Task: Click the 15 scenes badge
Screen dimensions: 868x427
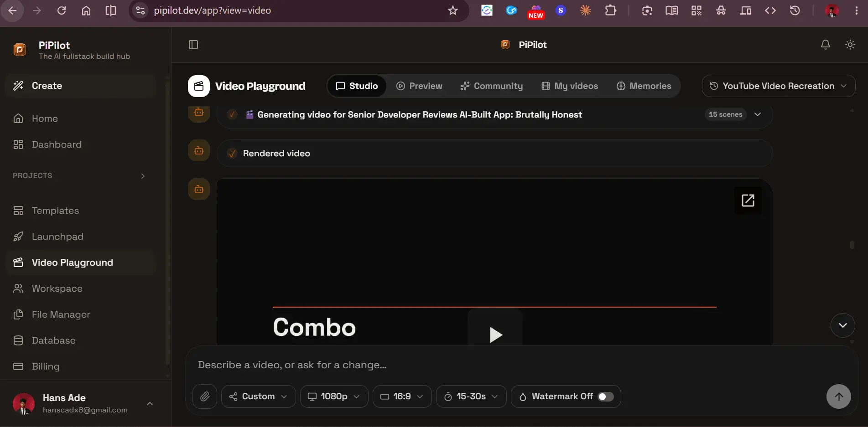Action: (x=725, y=114)
